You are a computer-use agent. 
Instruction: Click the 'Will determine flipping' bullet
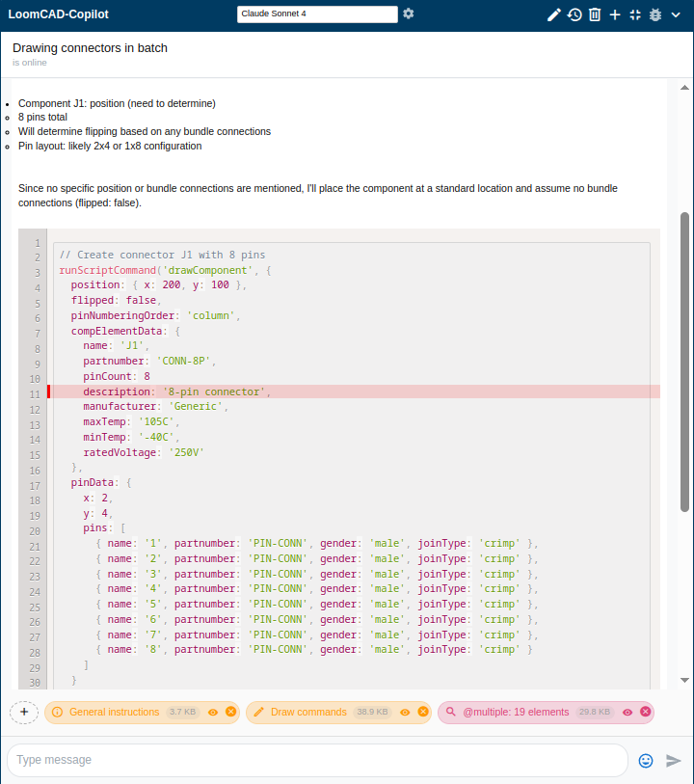pos(145,131)
